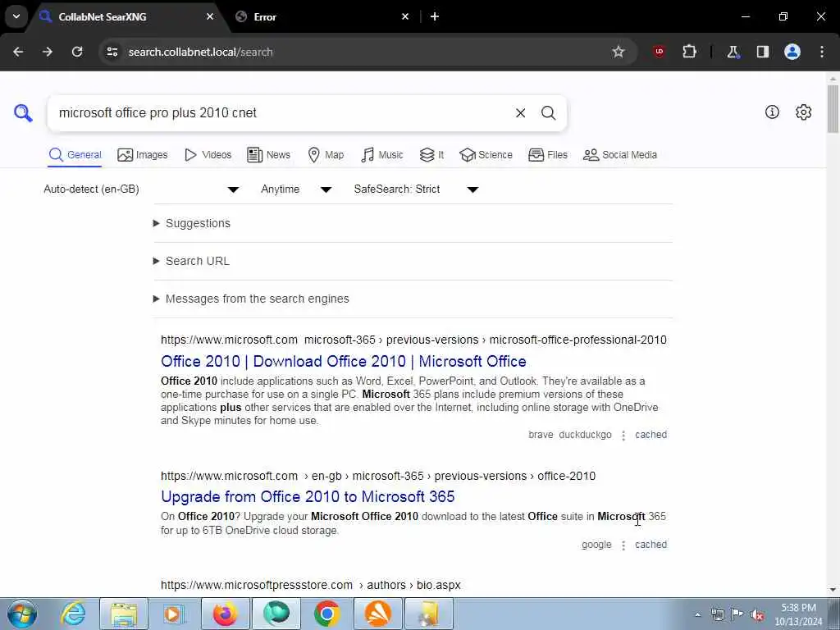Open the Auto-detect (en-GB) language dropdown
840x630 pixels.
coord(141,189)
